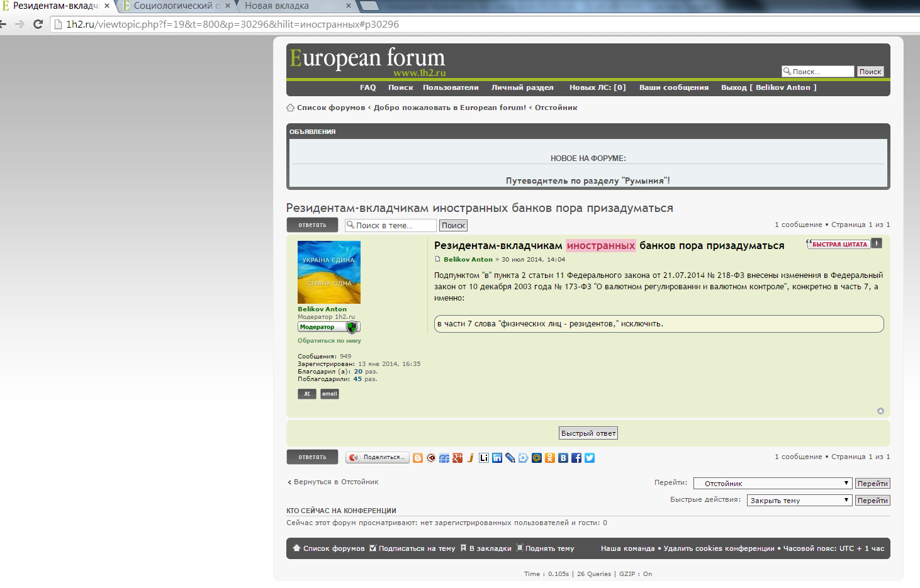Open the FAQ menu item

coord(367,87)
